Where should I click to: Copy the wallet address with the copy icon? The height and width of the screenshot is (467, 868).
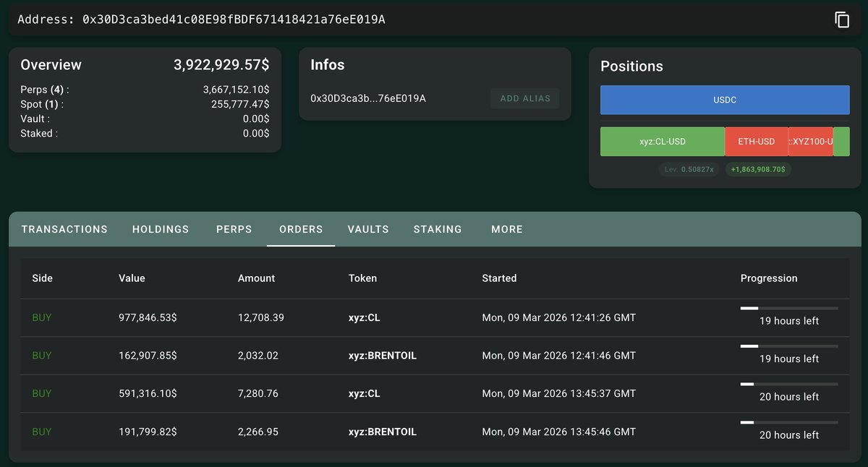click(x=842, y=20)
